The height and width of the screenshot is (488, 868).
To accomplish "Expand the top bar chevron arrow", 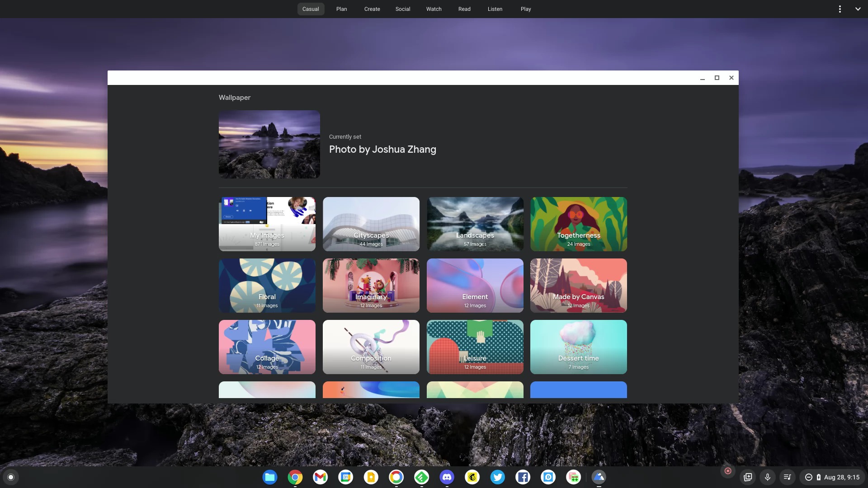I will click(858, 9).
